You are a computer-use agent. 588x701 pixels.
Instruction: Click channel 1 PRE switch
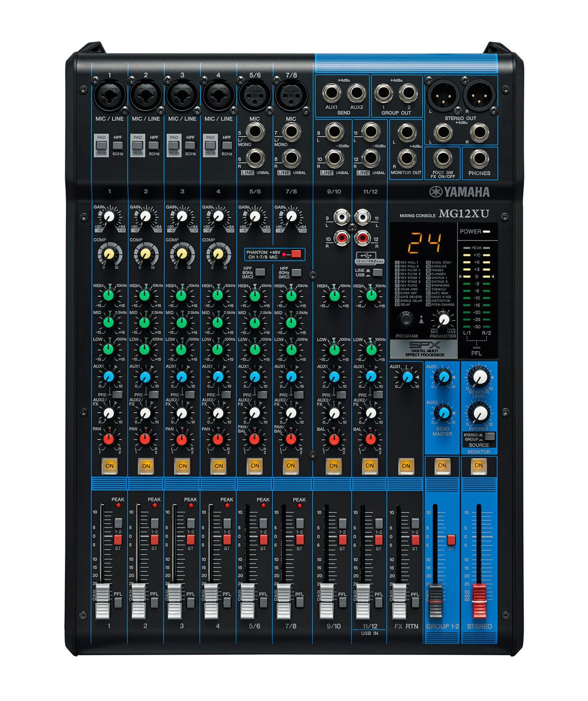click(117, 395)
